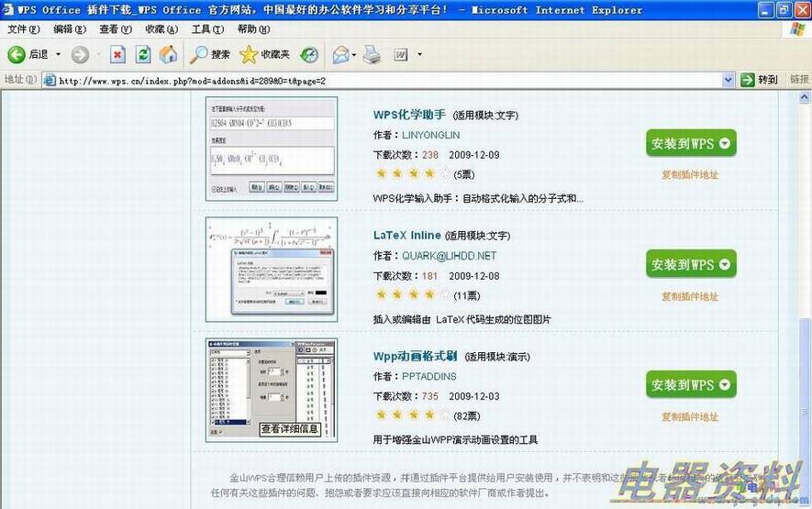Open the WPS化学助手 plugin title link
This screenshot has height=509, width=812.
(409, 115)
